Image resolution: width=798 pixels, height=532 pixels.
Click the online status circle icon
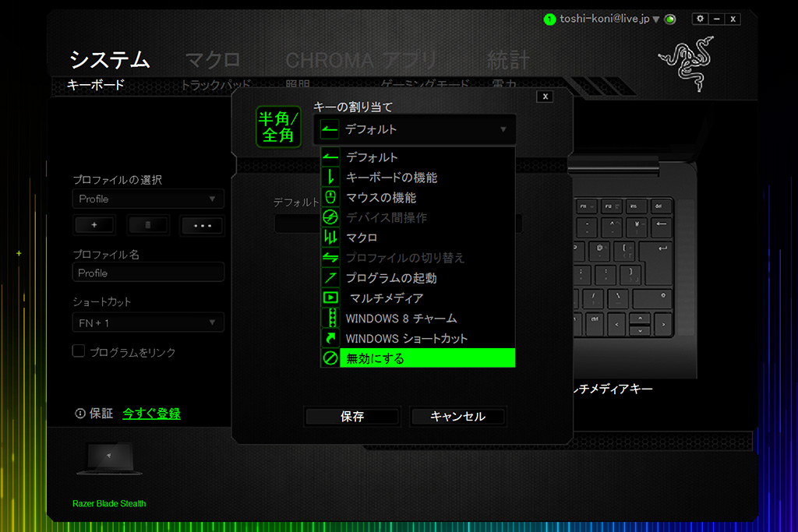click(671, 19)
